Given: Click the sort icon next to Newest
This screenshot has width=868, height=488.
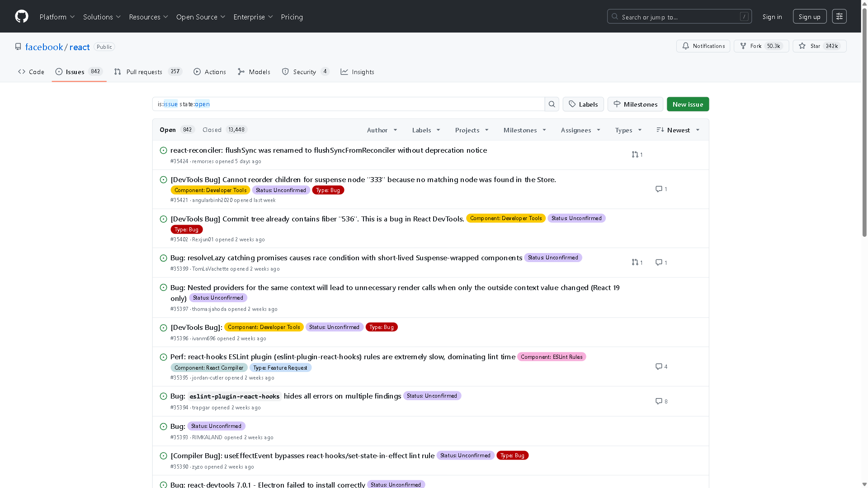Looking at the screenshot, I should click(x=660, y=130).
